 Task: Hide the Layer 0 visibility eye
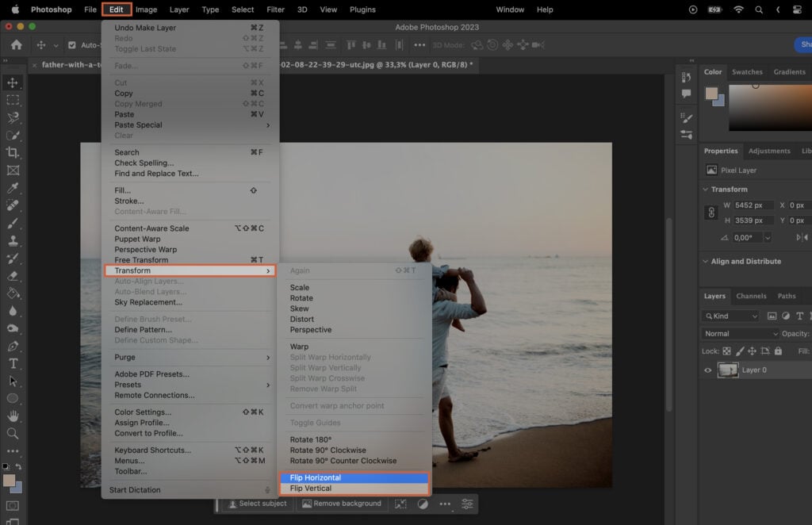pos(707,370)
